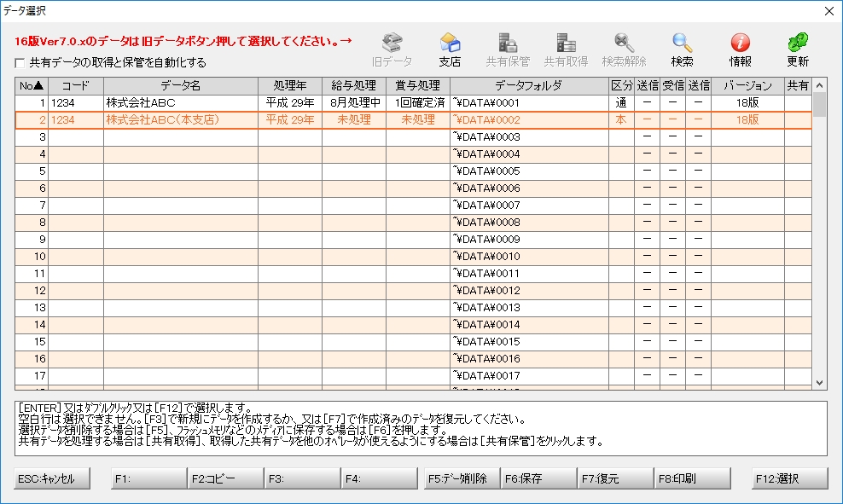This screenshot has height=504, width=843.
Task: Show the 情報 info icon
Action: tap(740, 50)
